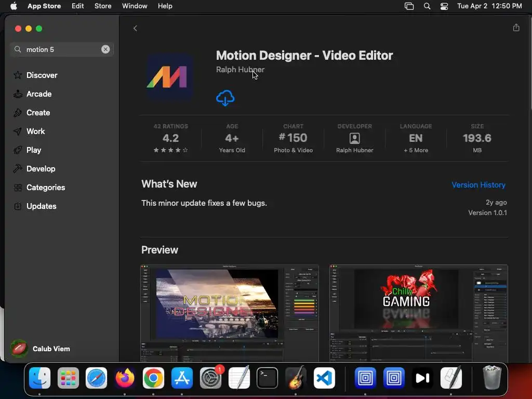Image resolution: width=532 pixels, height=399 pixels.
Task: Open the App Store menu in the menu bar
Action: (x=44, y=6)
